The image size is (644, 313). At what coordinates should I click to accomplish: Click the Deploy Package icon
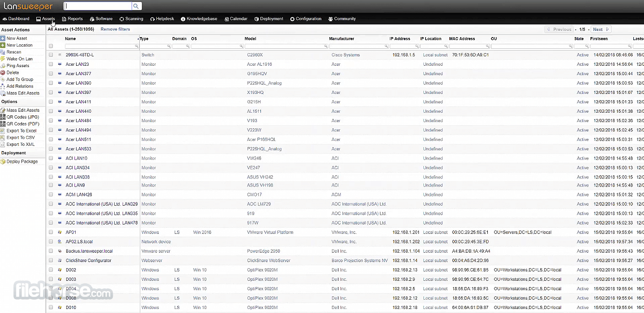(3, 161)
